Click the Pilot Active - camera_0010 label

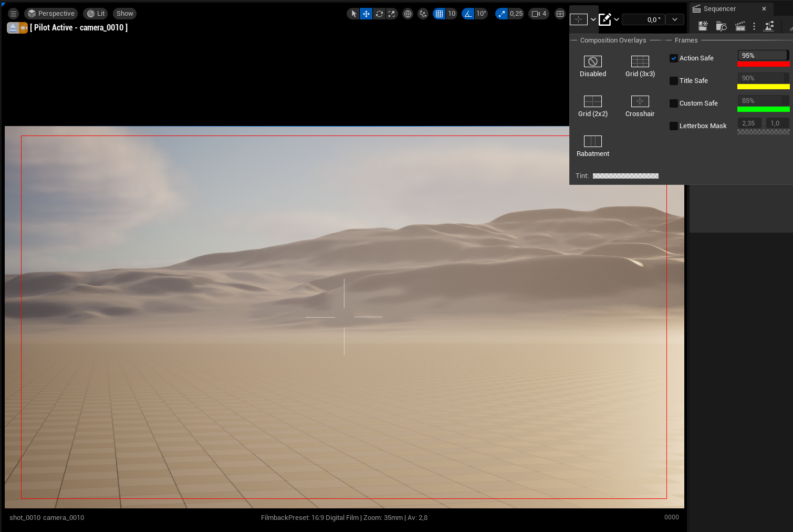tap(79, 28)
